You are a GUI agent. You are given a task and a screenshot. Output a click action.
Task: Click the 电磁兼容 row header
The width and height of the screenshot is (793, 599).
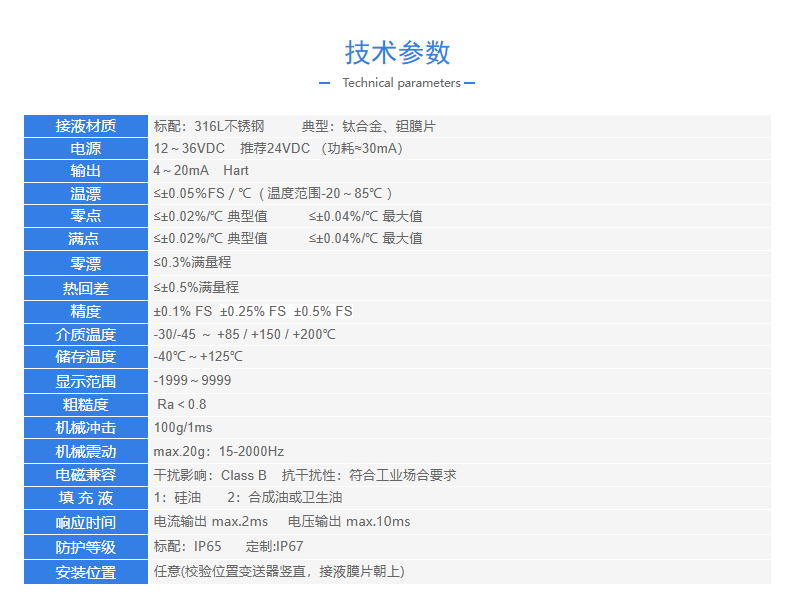86,475
